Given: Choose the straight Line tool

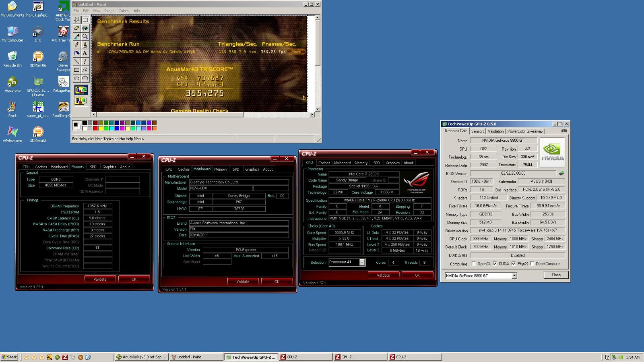Looking at the screenshot, I should click(77, 62).
